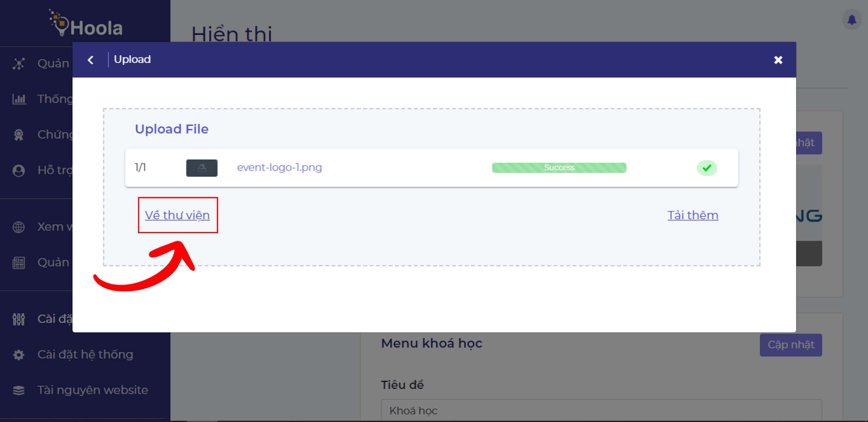Click the globe icon for Xem website
This screenshot has height=422, width=868.
pyautogui.click(x=19, y=227)
